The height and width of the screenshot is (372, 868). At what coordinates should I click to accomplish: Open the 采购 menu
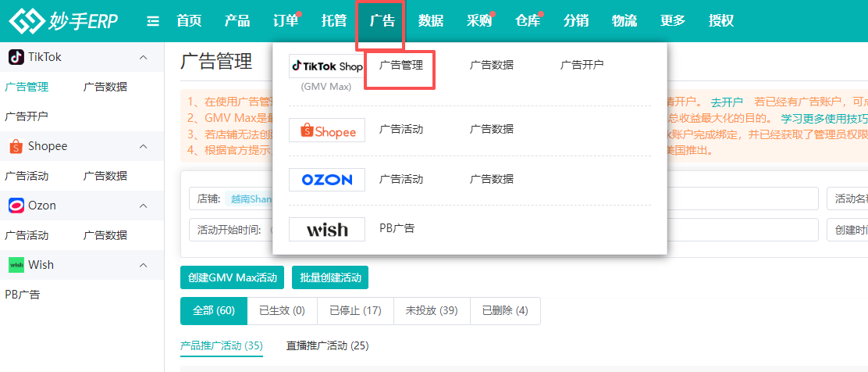pyautogui.click(x=478, y=21)
